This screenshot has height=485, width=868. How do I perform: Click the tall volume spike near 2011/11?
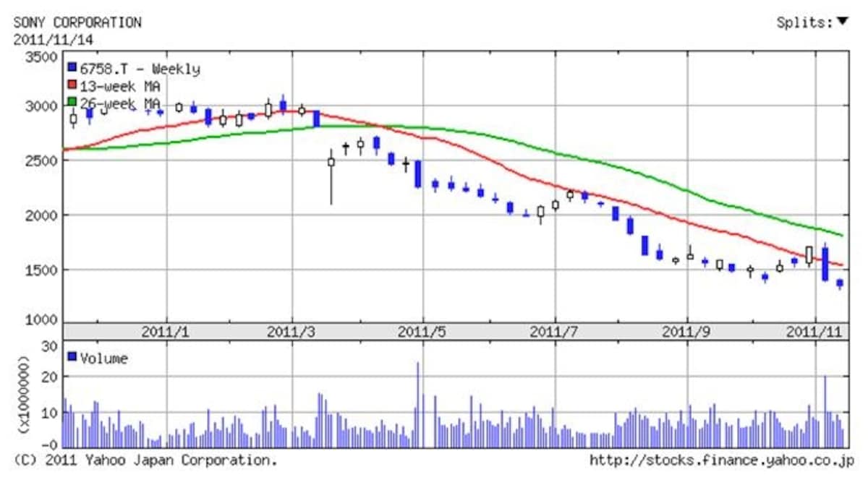click(825, 411)
